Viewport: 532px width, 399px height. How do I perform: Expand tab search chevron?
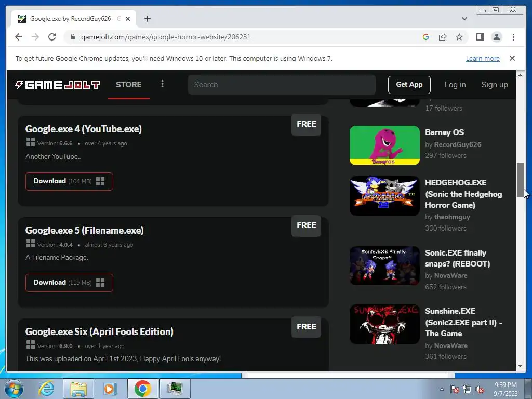[x=464, y=19]
